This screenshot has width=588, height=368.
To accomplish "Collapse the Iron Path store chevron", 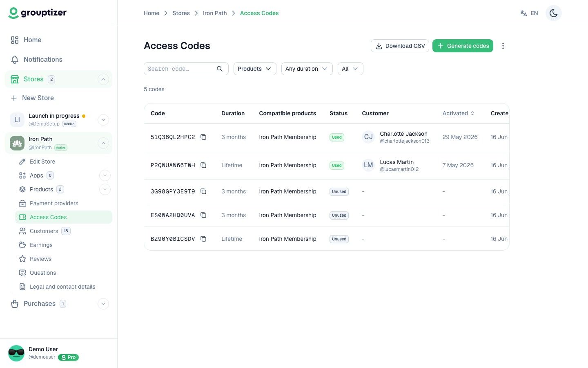I will pyautogui.click(x=103, y=143).
